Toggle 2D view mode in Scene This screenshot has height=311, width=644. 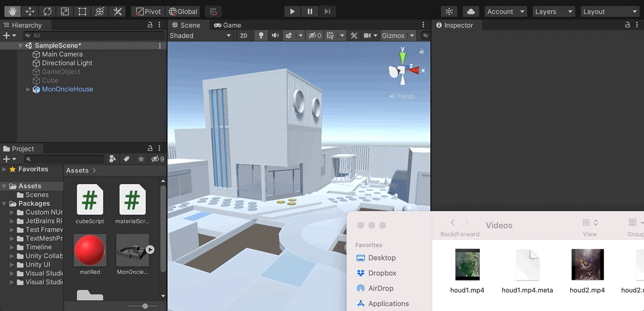pos(243,35)
